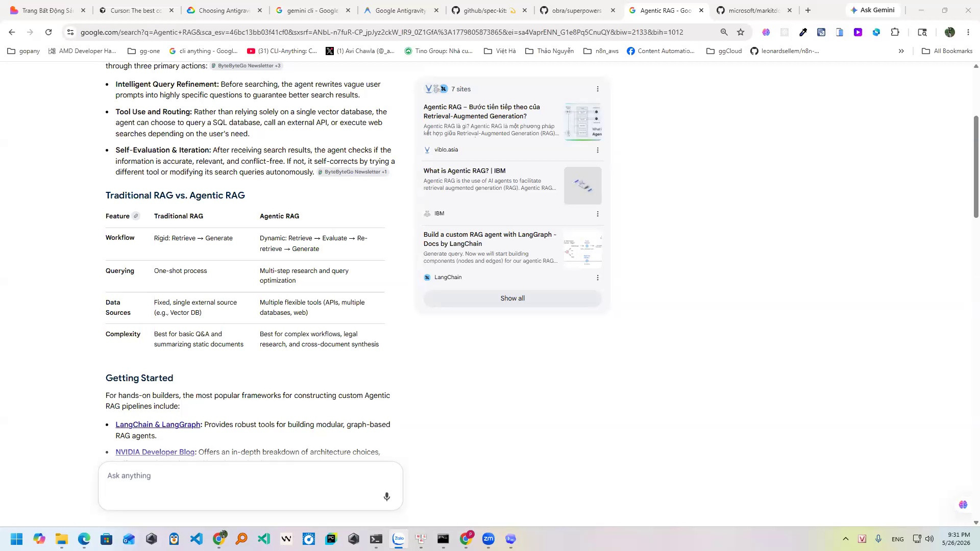Start voice input with the microphone

(x=387, y=496)
